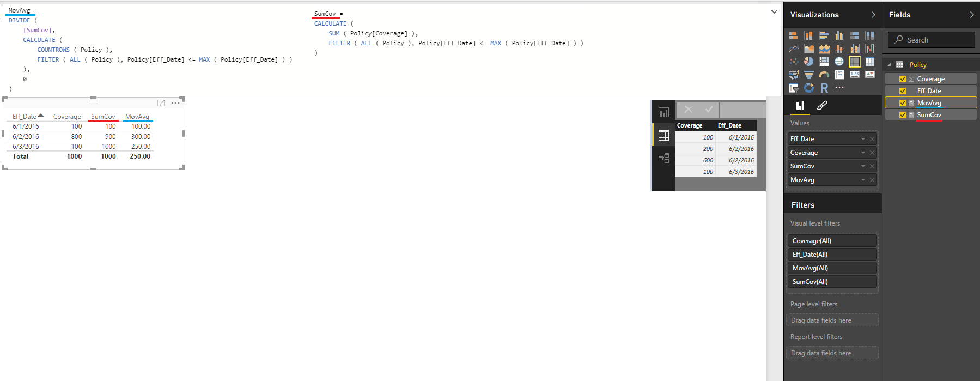Image resolution: width=980 pixels, height=381 pixels.
Task: Select the R script visual
Action: click(x=824, y=88)
